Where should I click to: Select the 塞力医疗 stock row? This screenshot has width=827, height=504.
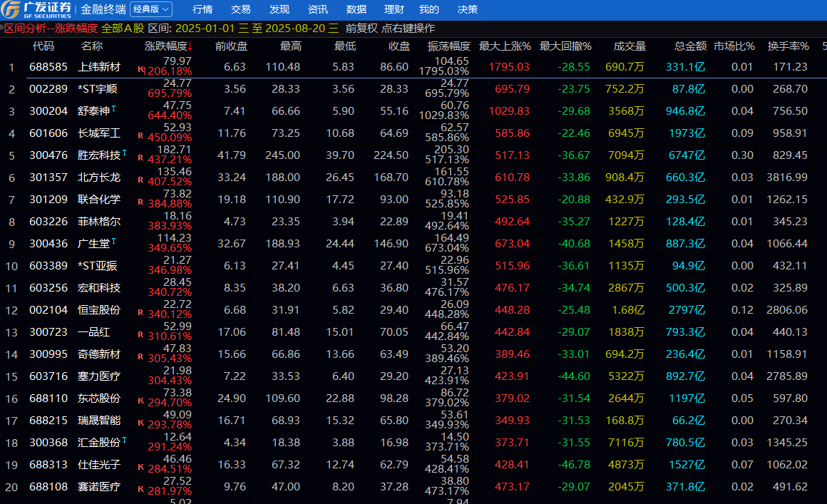click(413, 376)
